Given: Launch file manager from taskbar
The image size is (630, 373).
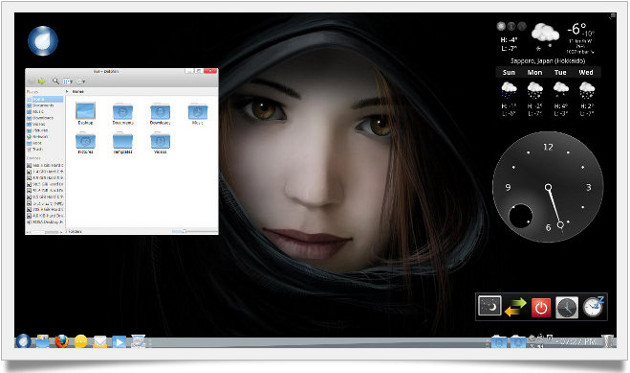Looking at the screenshot, I should pyautogui.click(x=42, y=341).
